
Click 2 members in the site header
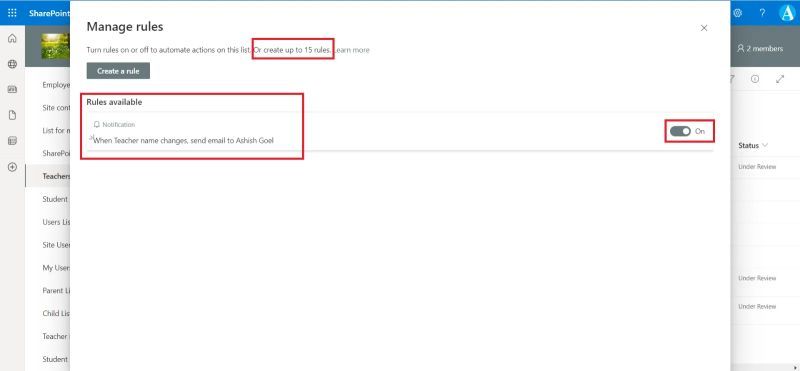tap(760, 48)
